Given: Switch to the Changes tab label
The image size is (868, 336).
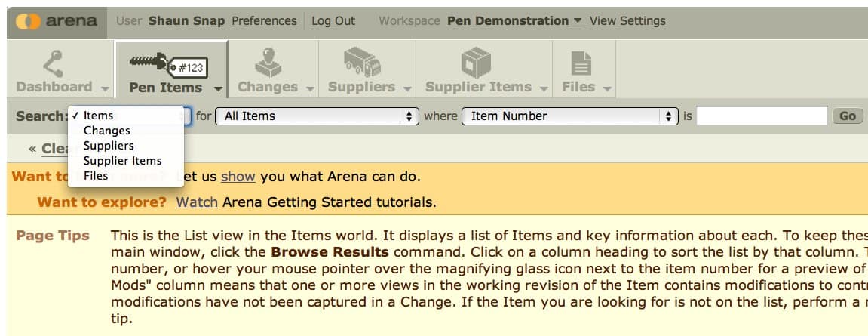Looking at the screenshot, I should (268, 87).
